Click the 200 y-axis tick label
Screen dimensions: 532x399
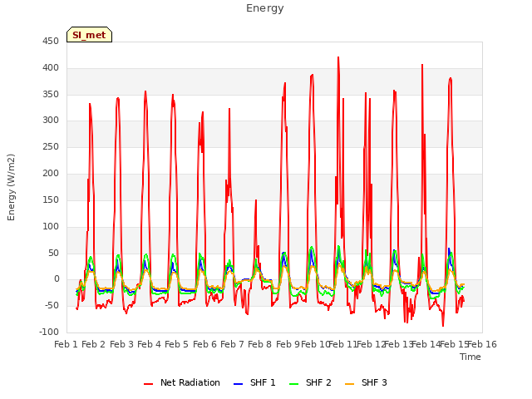point(51,174)
